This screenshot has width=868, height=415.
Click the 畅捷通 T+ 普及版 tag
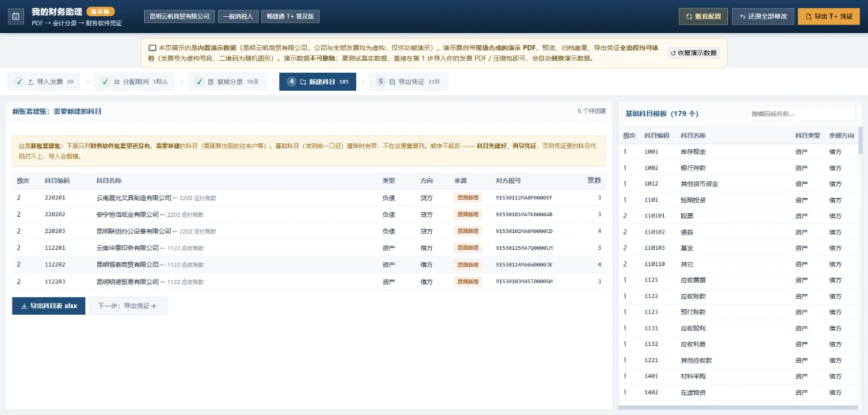[x=290, y=16]
